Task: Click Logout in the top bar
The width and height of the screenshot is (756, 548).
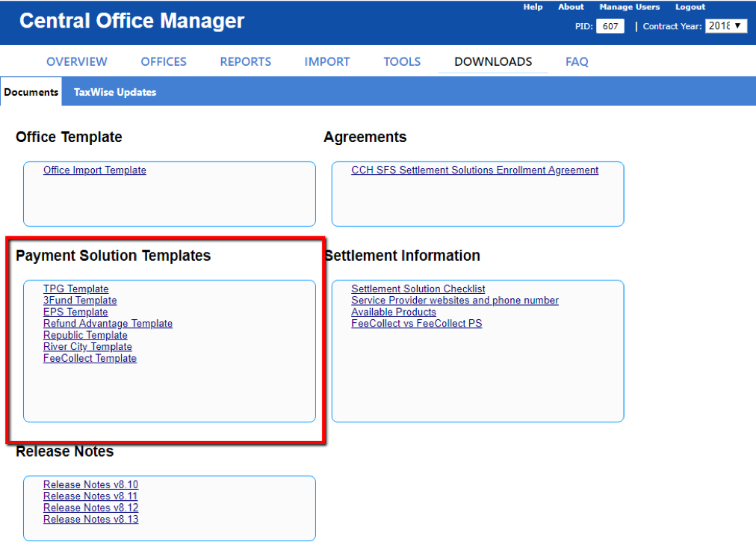Action: 690,7
